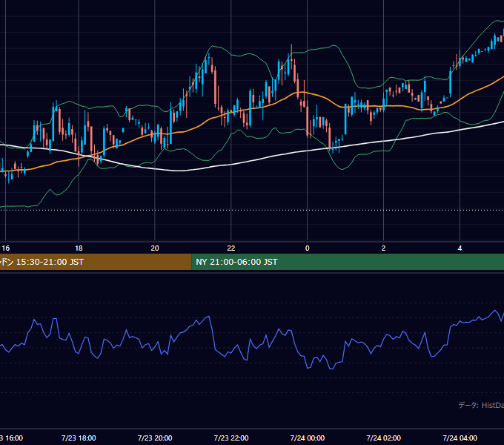Click the 7/24 04:00 date axis label
Image resolution: width=504 pixels, height=445 pixels.
tap(460, 438)
